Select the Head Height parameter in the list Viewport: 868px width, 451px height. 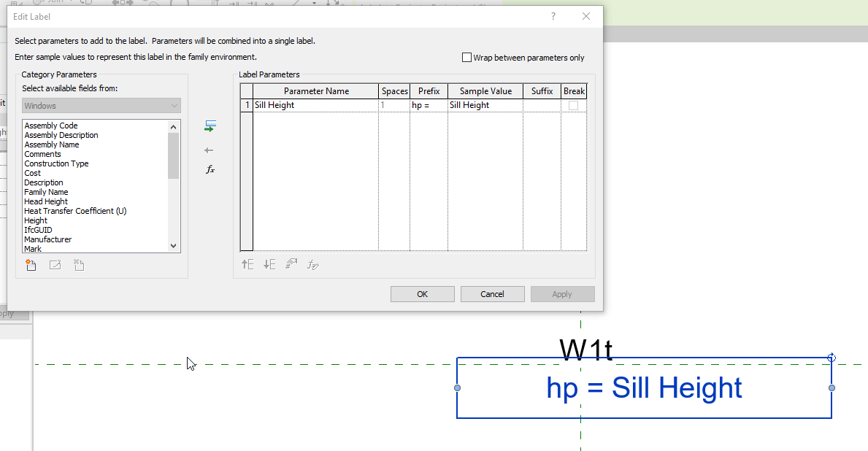46,201
